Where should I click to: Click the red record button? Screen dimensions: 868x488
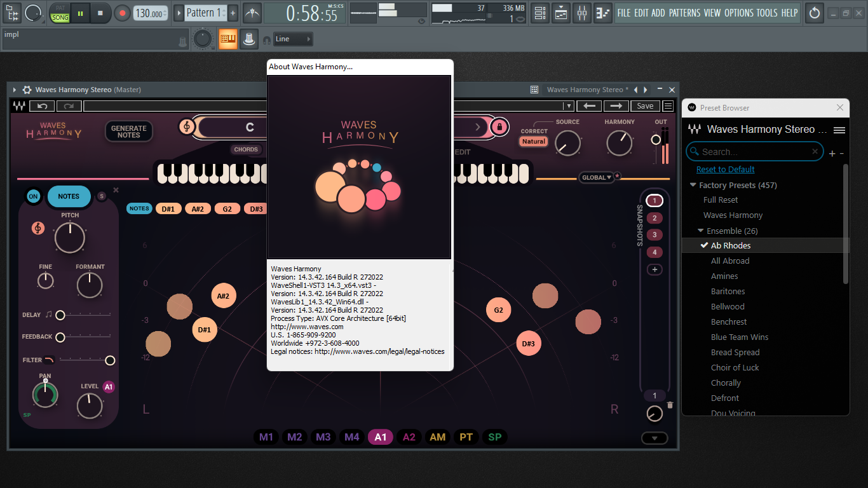[x=122, y=13]
